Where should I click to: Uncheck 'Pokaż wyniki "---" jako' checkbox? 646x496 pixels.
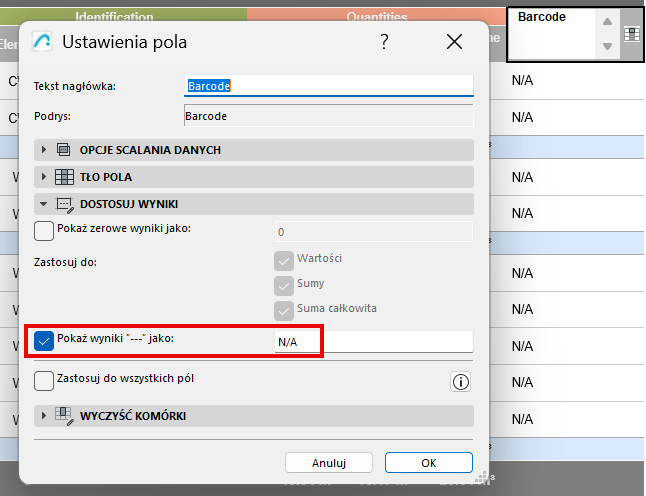click(44, 341)
